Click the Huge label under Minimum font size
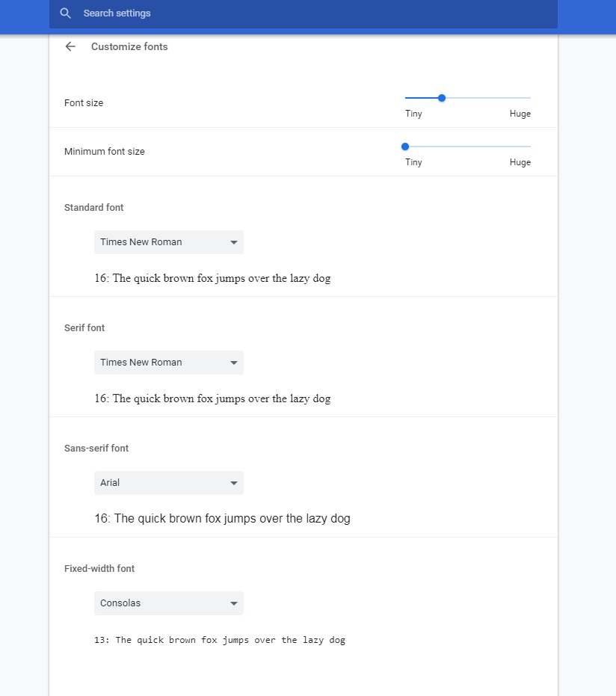 520,162
